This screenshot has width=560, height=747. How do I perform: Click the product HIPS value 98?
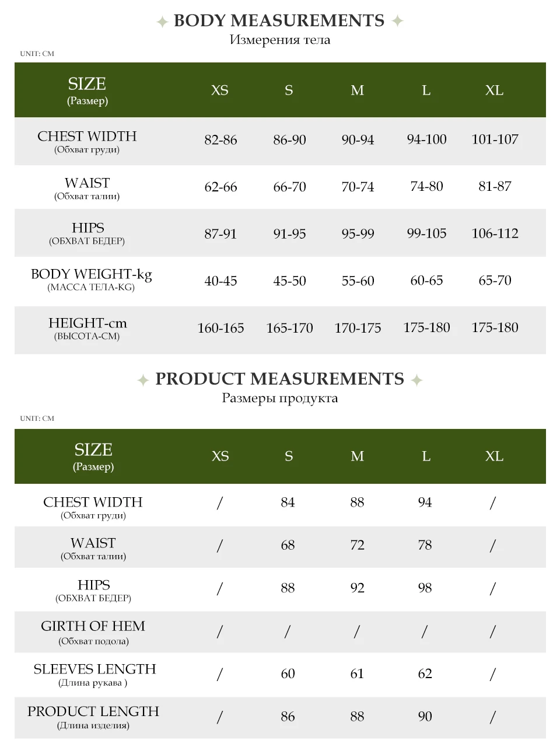point(425,588)
